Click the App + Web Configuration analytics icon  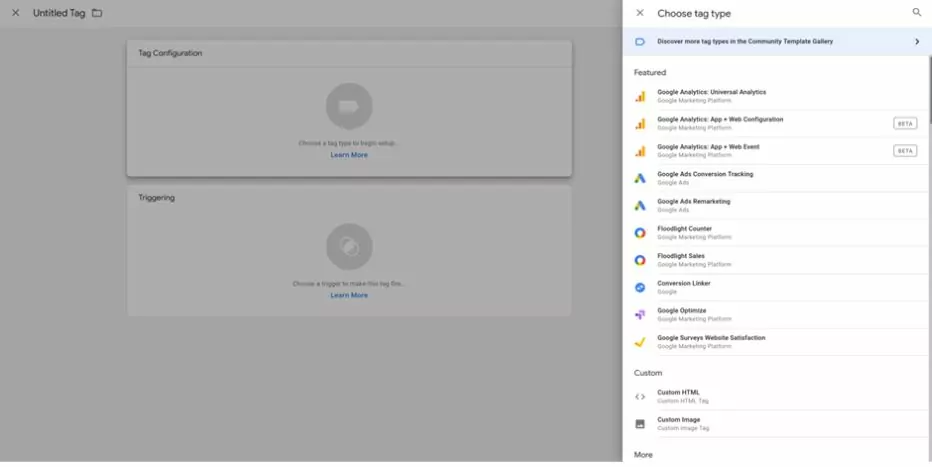coord(640,124)
